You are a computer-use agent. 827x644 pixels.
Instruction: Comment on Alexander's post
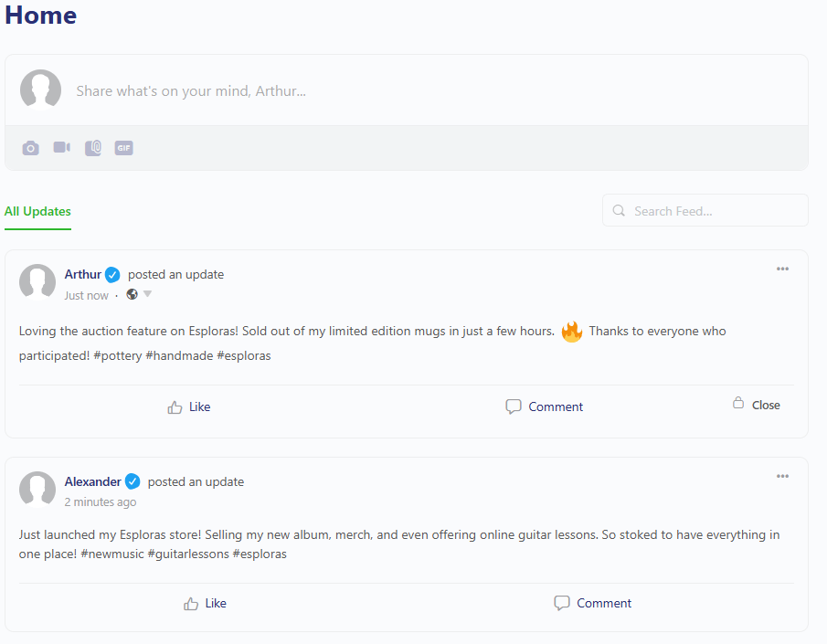click(593, 603)
